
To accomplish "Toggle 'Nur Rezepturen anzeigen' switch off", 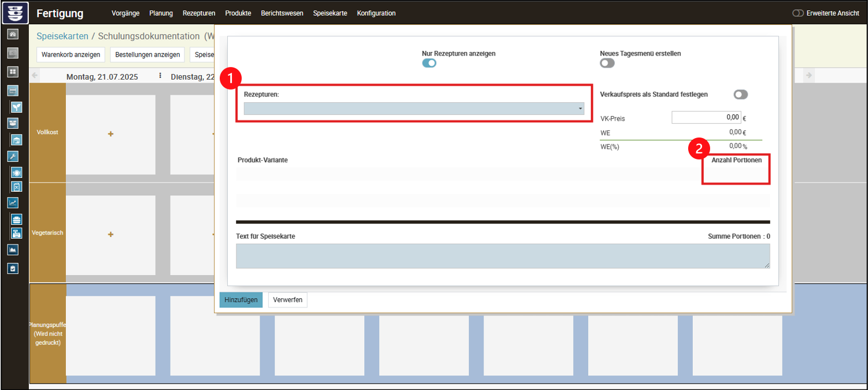I will [x=429, y=64].
